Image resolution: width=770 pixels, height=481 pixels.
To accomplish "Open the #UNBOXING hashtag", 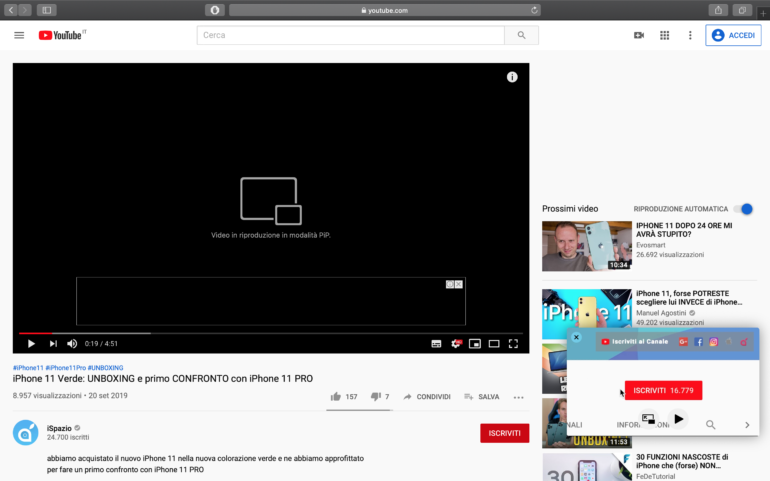I will click(x=106, y=368).
